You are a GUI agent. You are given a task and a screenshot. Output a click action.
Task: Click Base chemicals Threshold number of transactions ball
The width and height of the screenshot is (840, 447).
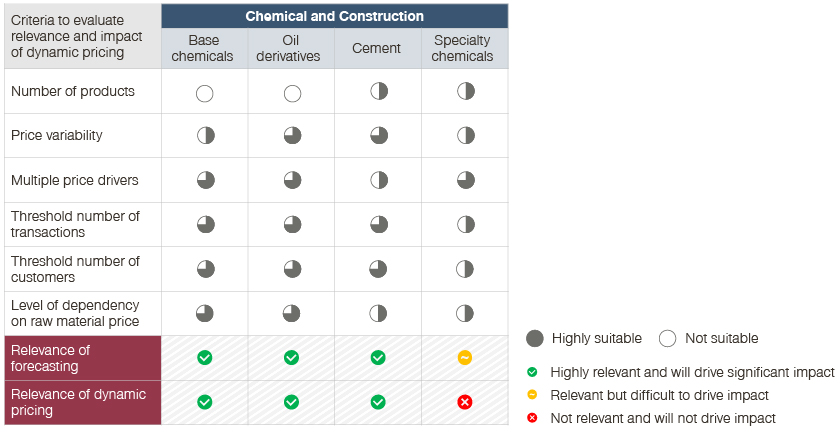205,224
